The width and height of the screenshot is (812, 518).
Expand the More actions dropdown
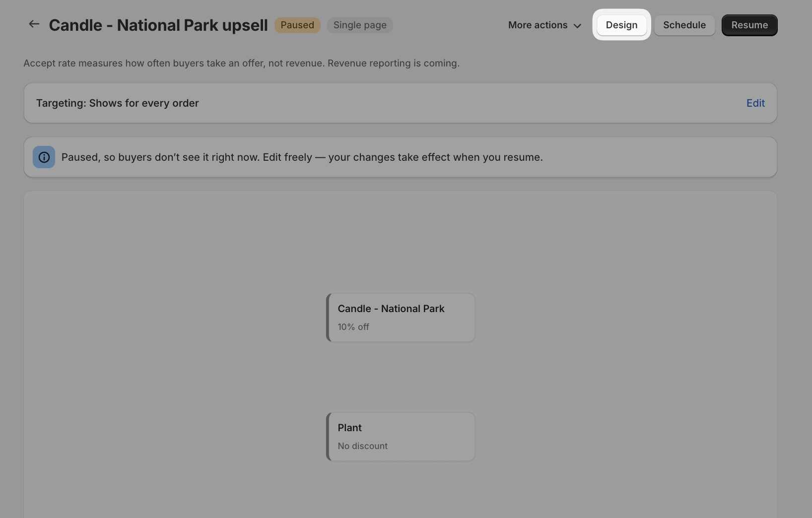544,25
